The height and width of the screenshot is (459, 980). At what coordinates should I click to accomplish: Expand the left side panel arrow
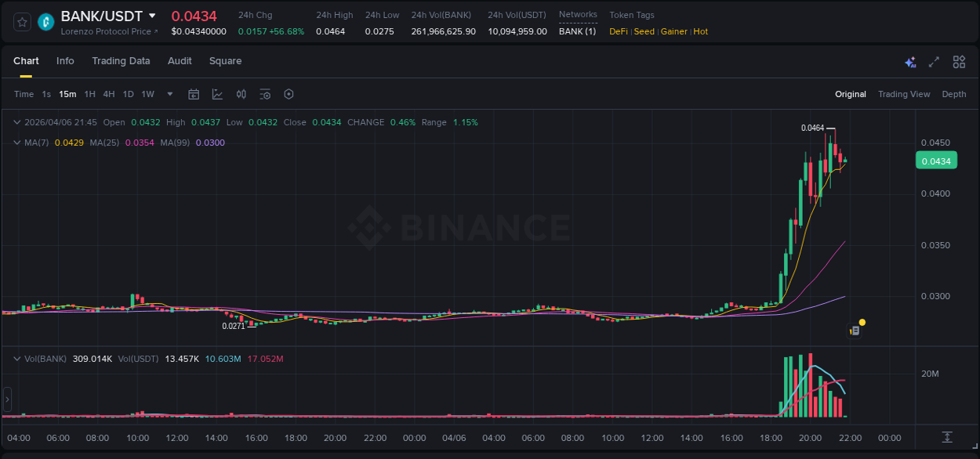7,399
